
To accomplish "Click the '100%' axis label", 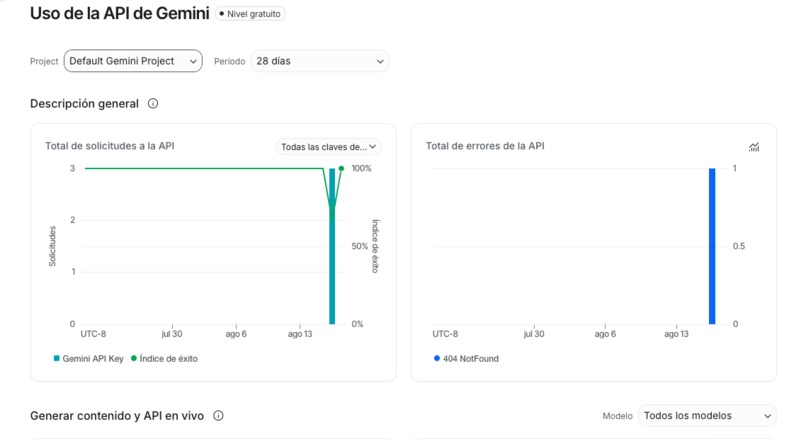I will pyautogui.click(x=361, y=169).
